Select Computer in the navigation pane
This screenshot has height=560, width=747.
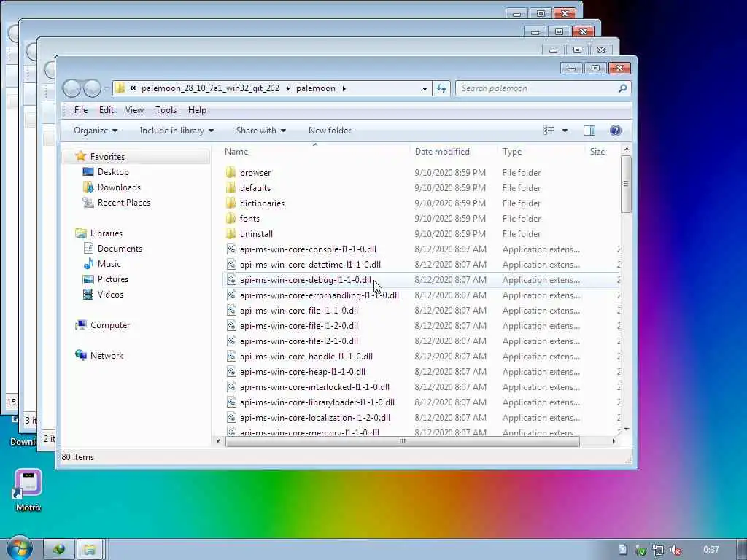(x=109, y=325)
